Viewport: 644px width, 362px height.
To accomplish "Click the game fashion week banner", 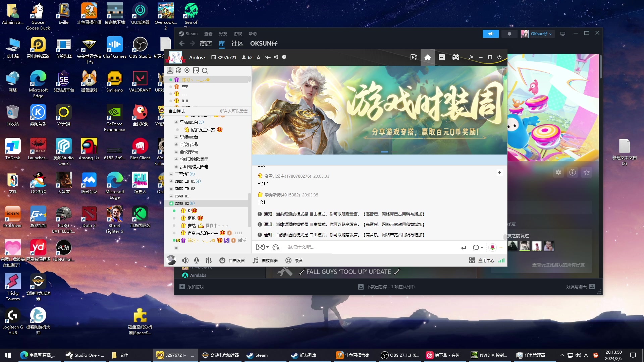I will coord(379,110).
